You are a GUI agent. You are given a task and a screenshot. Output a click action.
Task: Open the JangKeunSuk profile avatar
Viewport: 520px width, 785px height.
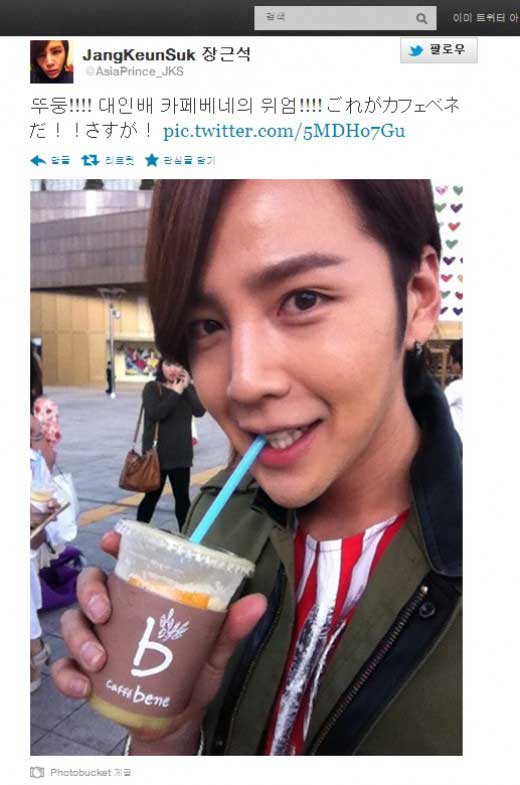[x=52, y=62]
